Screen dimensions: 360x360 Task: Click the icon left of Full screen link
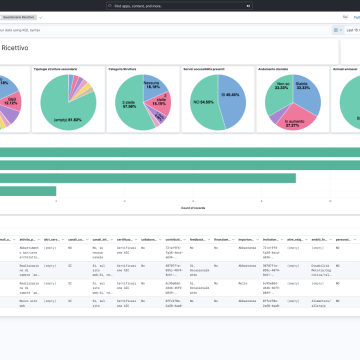click(x=345, y=17)
